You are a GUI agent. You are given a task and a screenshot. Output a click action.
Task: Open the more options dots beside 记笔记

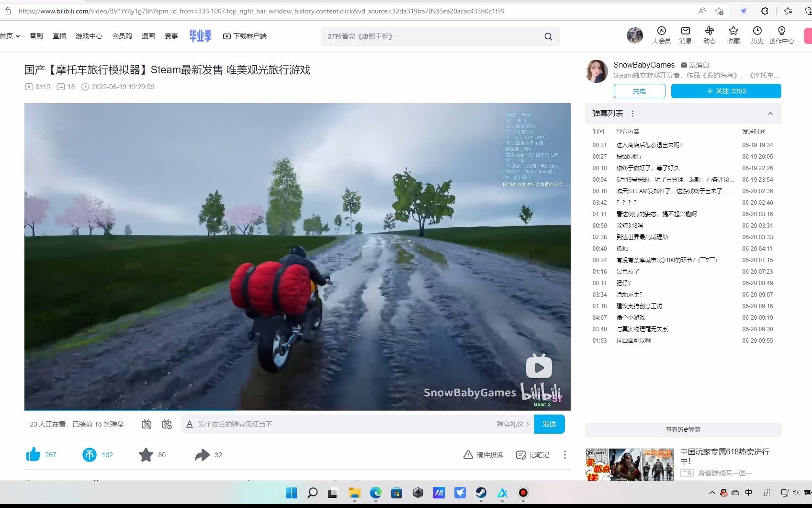565,455
